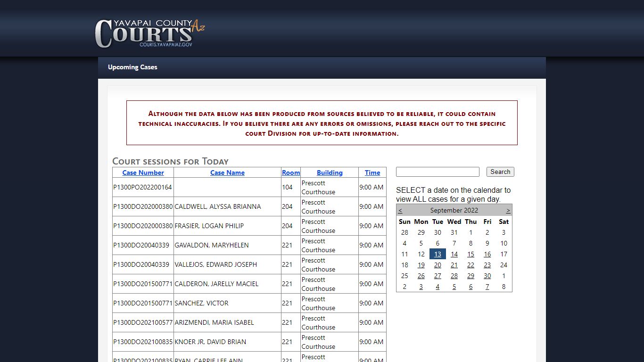Click name GAVALDON, MARYHELEN
Image resolution: width=644 pixels, height=362 pixels.
point(212,245)
